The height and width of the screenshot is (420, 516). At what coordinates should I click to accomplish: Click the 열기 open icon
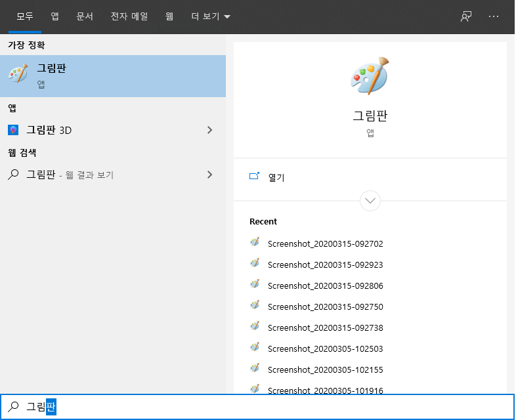tap(255, 177)
